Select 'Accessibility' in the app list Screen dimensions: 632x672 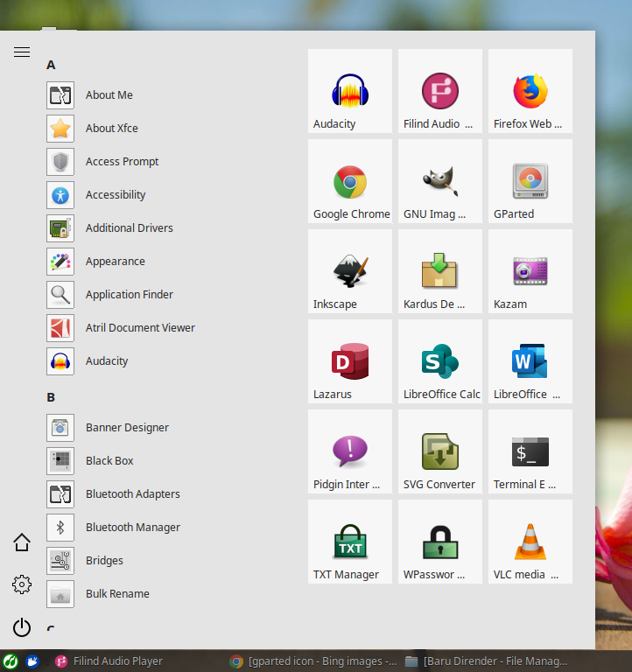(116, 195)
